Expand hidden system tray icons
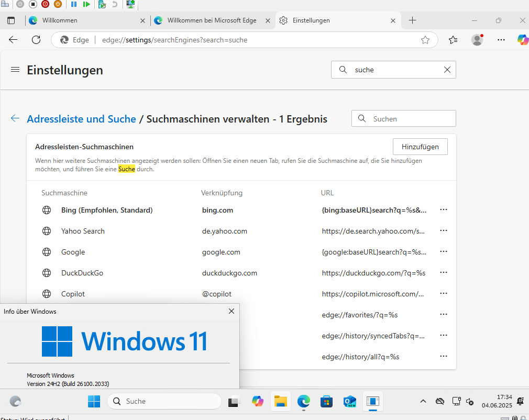This screenshot has width=529, height=420. tap(423, 401)
